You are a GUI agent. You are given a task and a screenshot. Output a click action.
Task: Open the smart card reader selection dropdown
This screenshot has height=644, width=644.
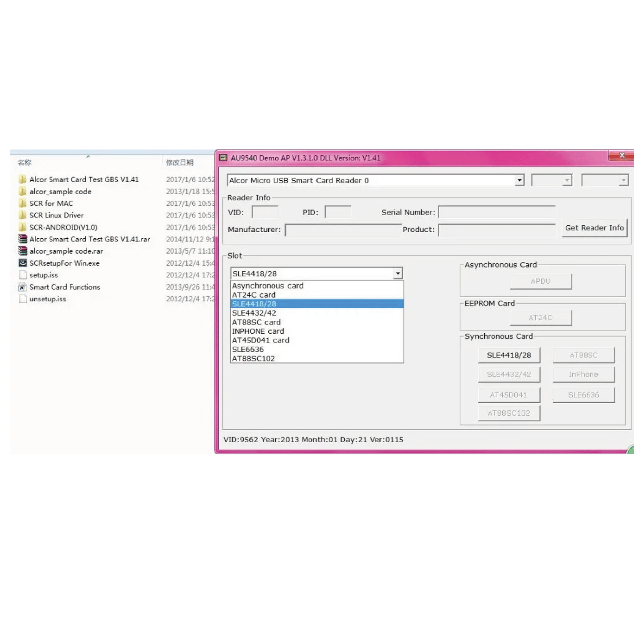pyautogui.click(x=376, y=180)
